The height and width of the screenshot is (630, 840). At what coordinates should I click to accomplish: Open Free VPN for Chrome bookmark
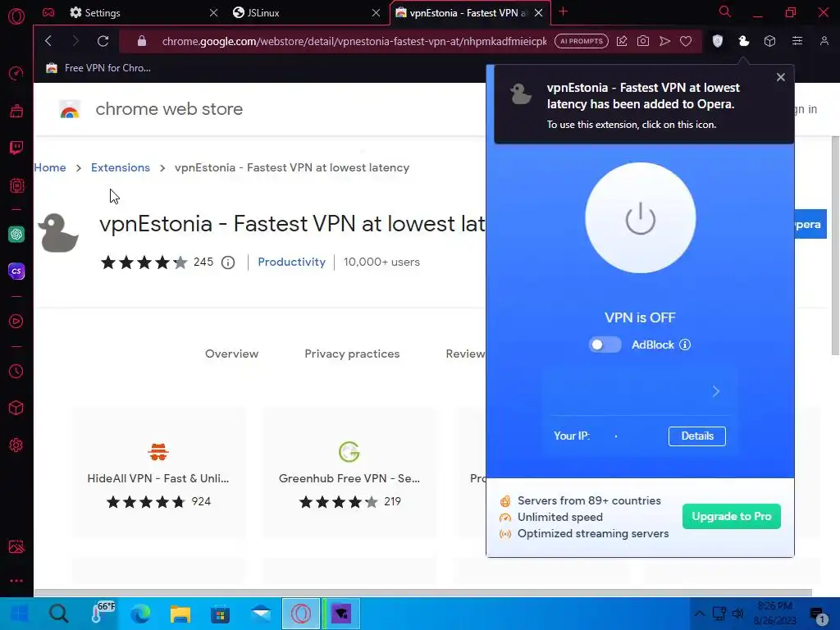[x=98, y=68]
